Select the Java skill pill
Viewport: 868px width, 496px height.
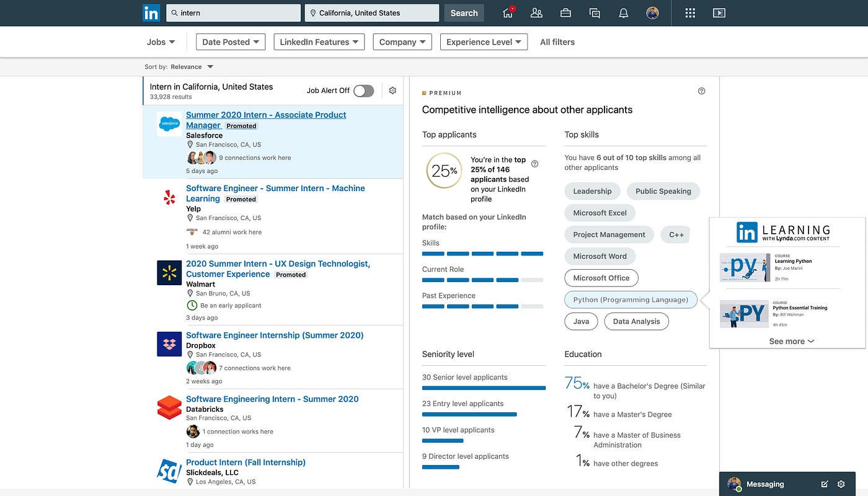581,321
